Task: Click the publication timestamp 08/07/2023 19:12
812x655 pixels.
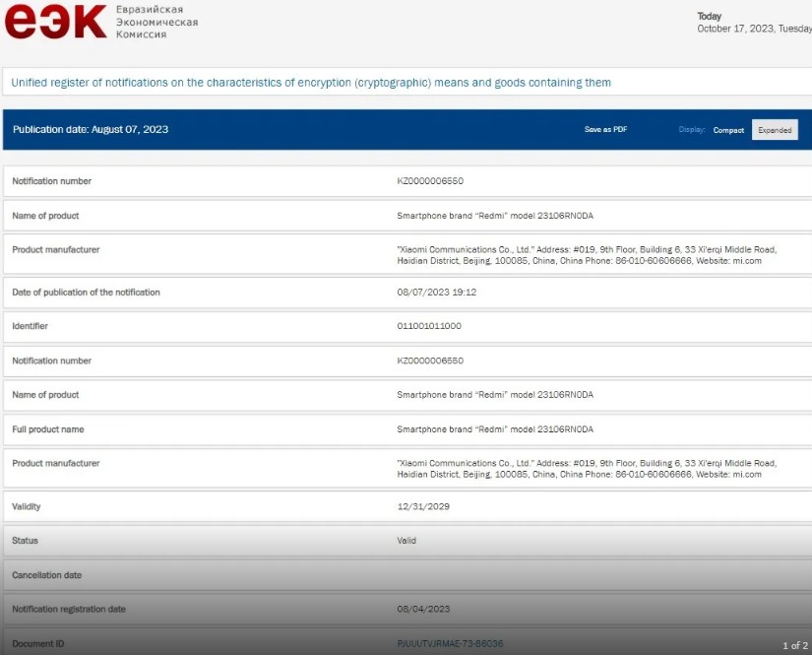Action: [437, 293]
